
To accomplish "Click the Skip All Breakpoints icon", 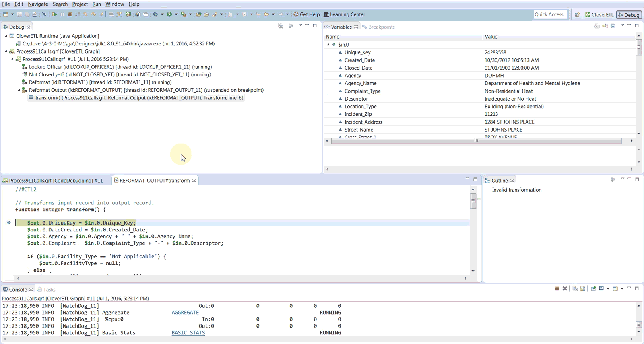I will pyautogui.click(x=44, y=14).
